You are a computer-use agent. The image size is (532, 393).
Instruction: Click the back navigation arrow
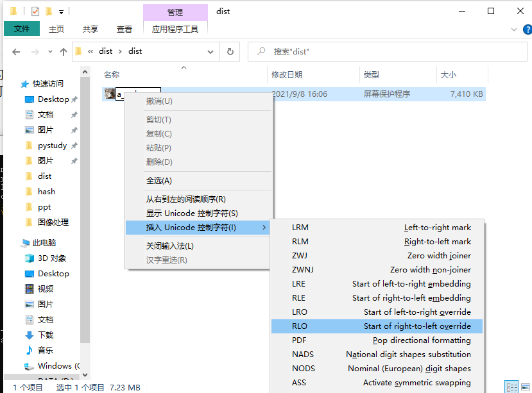(16, 52)
